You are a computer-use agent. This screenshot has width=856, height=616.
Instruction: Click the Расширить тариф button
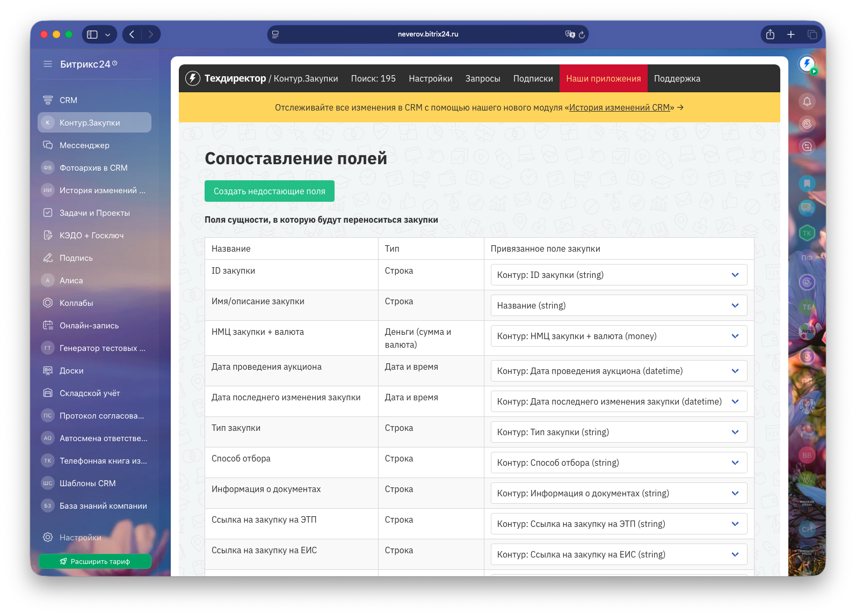pos(95,561)
